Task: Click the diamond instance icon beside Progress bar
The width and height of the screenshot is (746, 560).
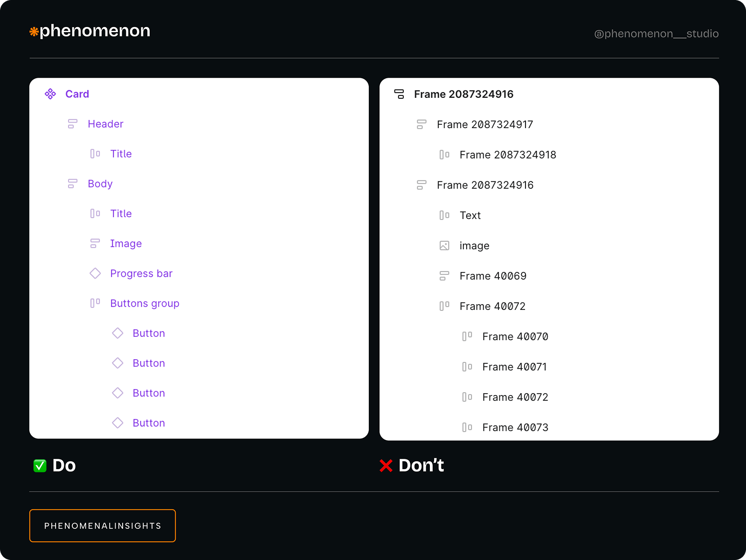Action: (95, 273)
